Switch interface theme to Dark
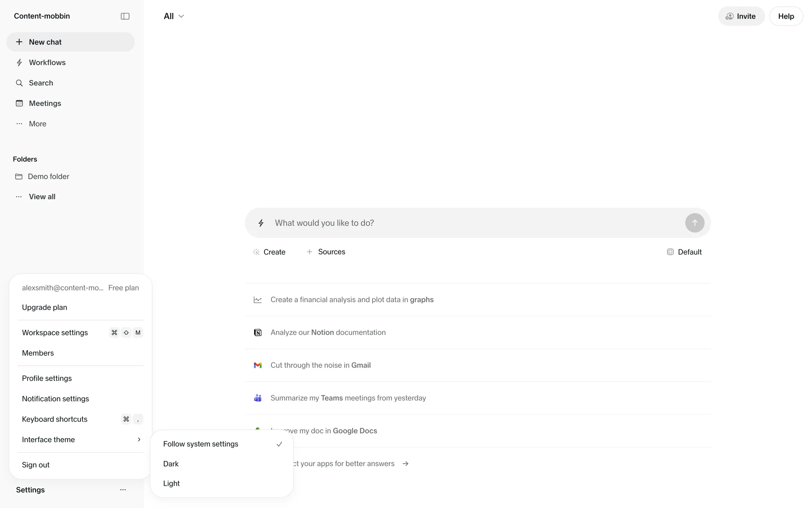 pos(171,464)
